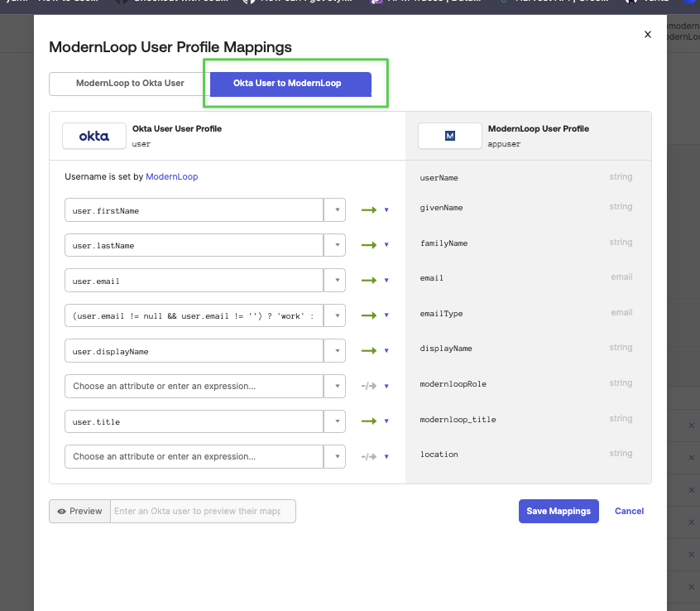Click the emailType attribute label
The width and height of the screenshot is (700, 611).
click(x=441, y=314)
